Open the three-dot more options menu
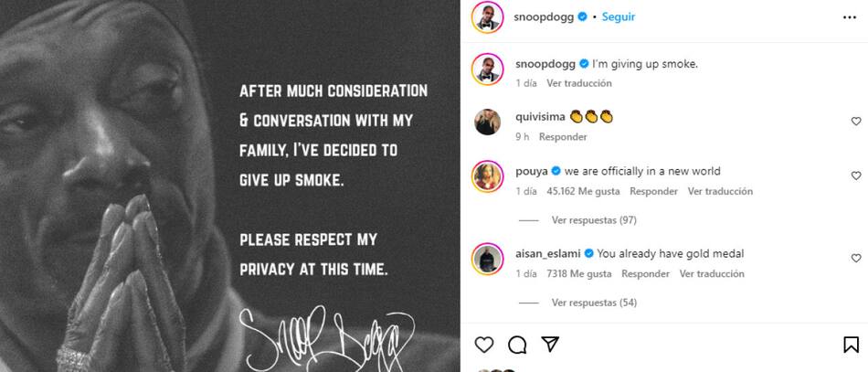Image resolution: width=868 pixels, height=372 pixels. (x=851, y=17)
